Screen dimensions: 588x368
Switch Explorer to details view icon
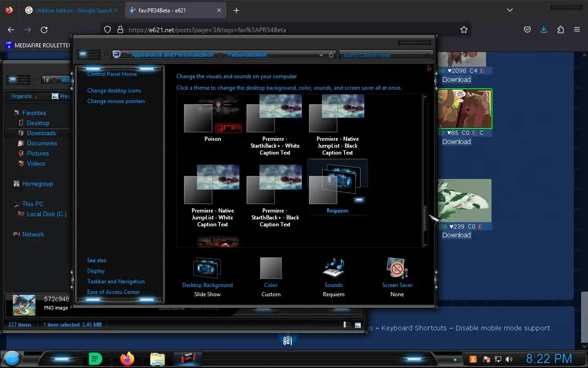(348, 325)
